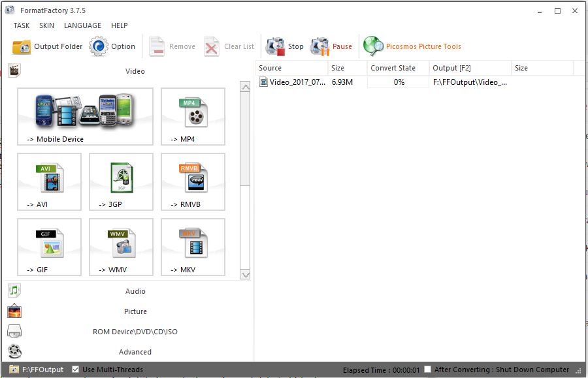Choose the WMV format tile
Image resolution: width=588 pixels, height=378 pixels.
[121, 247]
